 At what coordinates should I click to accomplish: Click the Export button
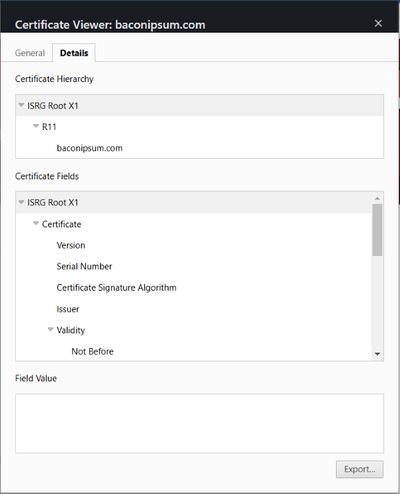click(x=360, y=469)
